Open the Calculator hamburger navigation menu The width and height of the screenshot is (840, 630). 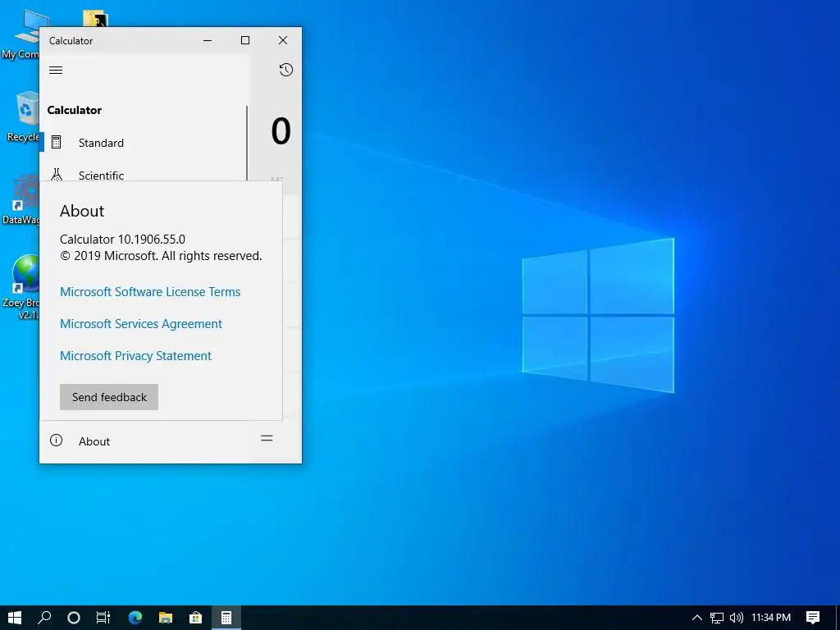pos(56,71)
